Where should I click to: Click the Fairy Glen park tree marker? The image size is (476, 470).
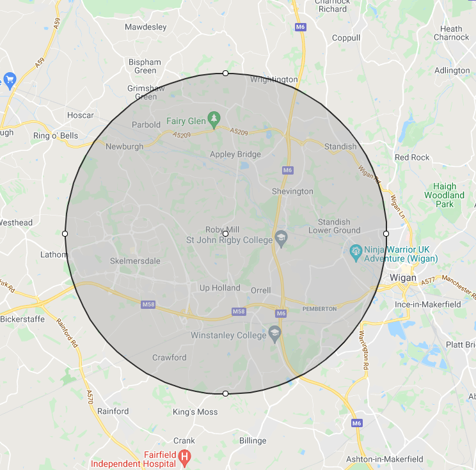(x=214, y=120)
